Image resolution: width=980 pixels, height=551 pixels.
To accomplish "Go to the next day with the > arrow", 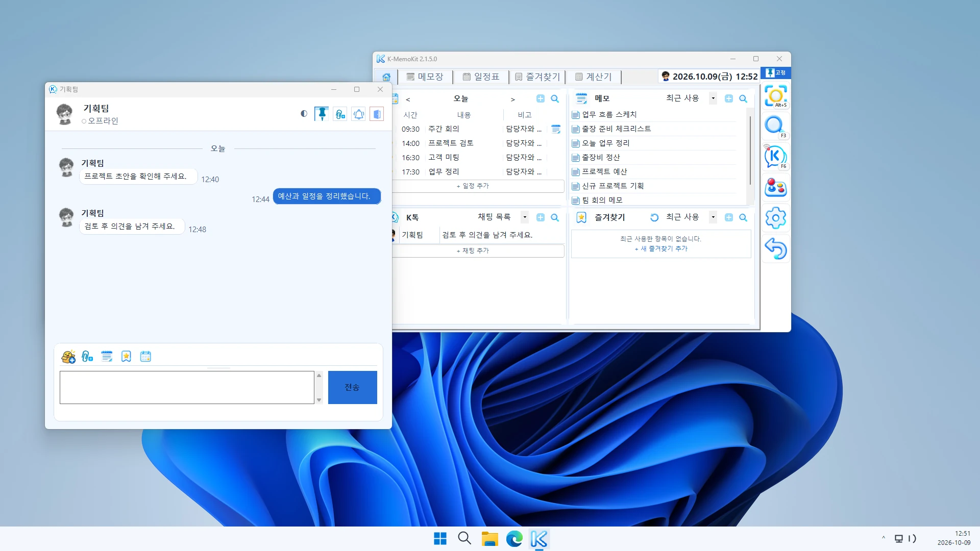I will pos(513,99).
